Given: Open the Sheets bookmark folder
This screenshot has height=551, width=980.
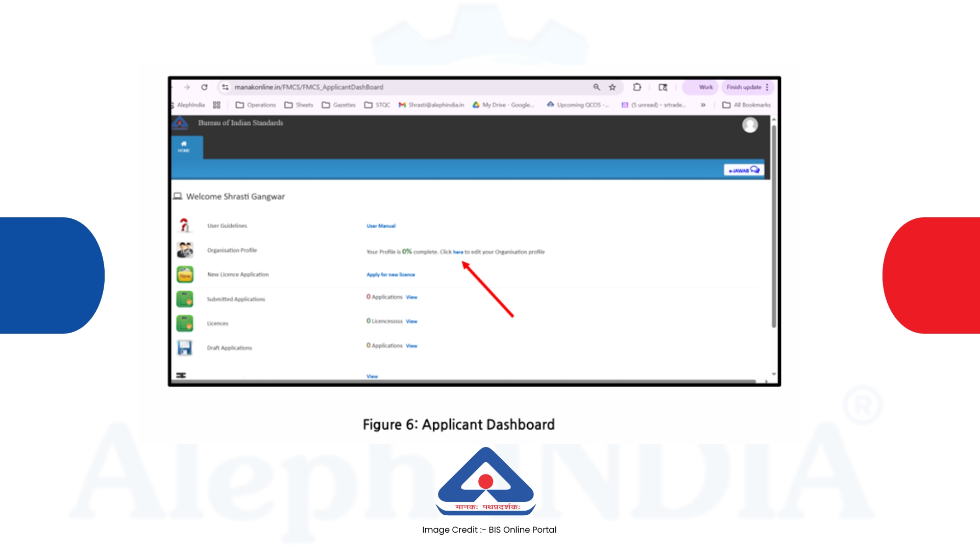Looking at the screenshot, I should (x=299, y=105).
